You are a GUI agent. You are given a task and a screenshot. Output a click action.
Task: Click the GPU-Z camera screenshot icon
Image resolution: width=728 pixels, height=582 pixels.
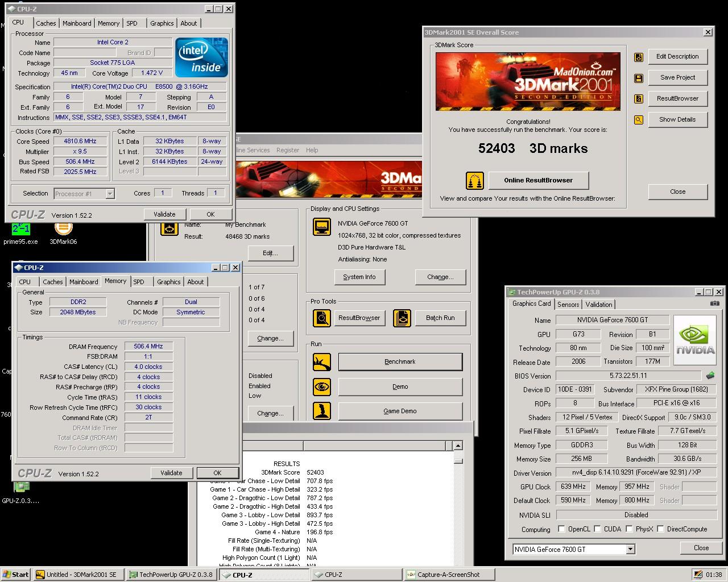(x=715, y=304)
